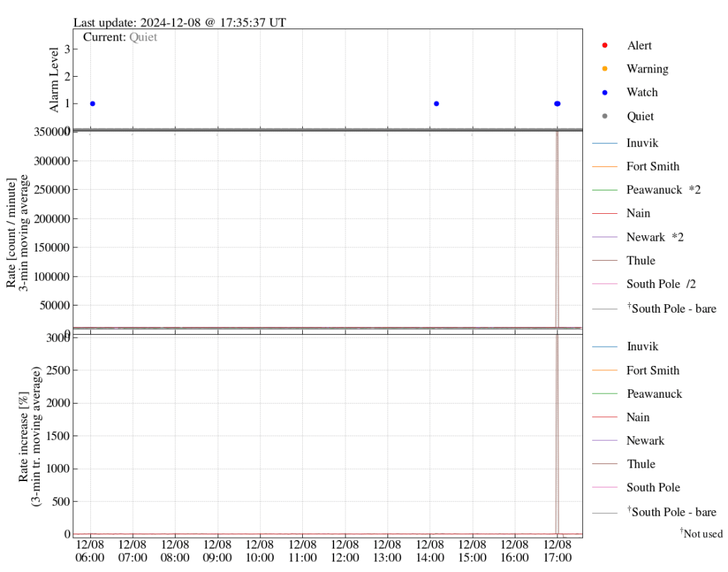
Task: Click South Pole - bare in lower legend
Action: point(672,512)
